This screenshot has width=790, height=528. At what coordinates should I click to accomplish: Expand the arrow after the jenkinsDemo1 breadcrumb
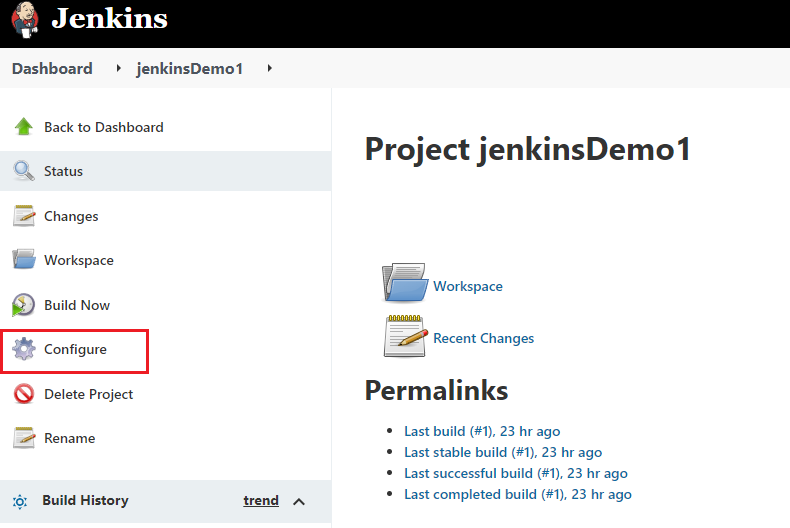tap(270, 68)
